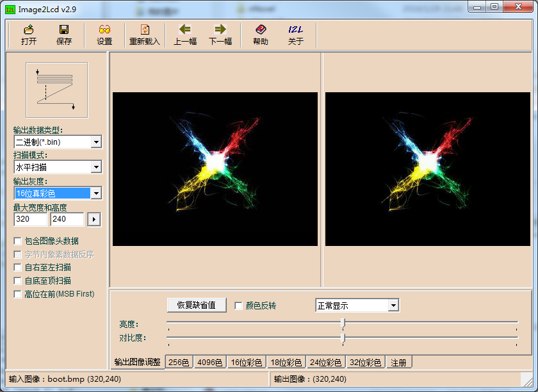The width and height of the screenshot is (538, 392).
Task: Switch to 24位彩色 tab
Action: tap(325, 362)
